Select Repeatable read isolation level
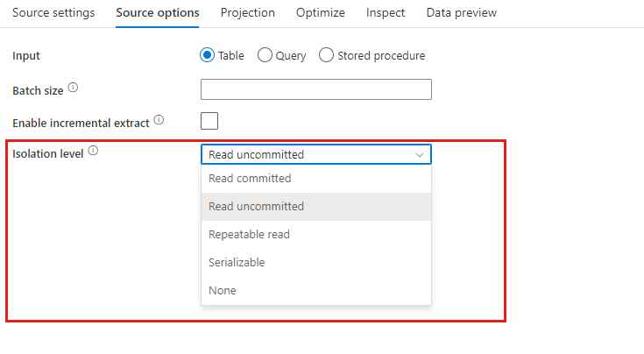This screenshot has height=354, width=644. tap(316, 234)
